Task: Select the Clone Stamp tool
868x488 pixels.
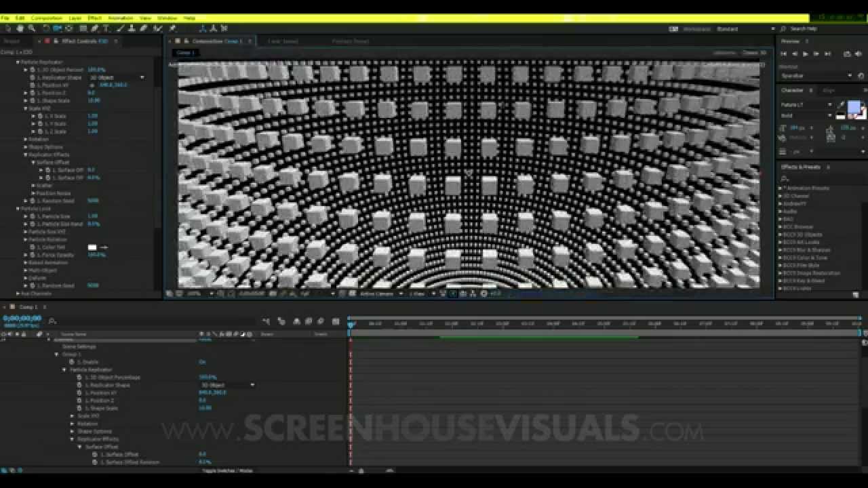Action: 132,28
